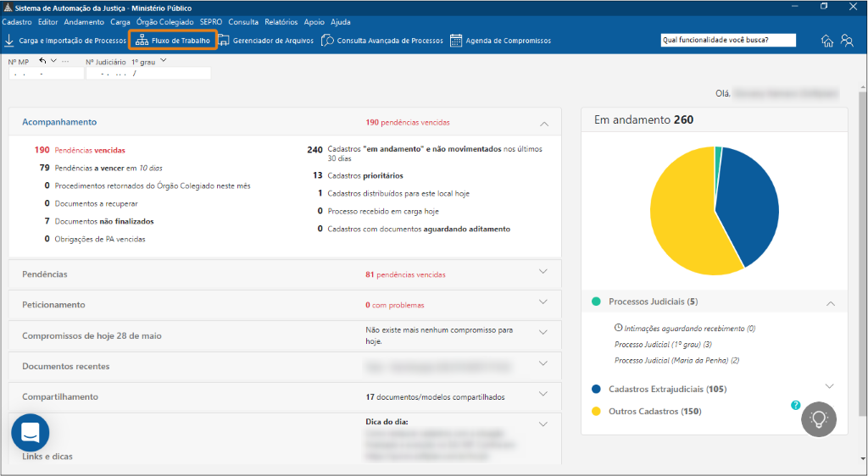Screen dimensions: 868x476
Task: Open the Órgão Colegiado menu
Action: tap(165, 22)
